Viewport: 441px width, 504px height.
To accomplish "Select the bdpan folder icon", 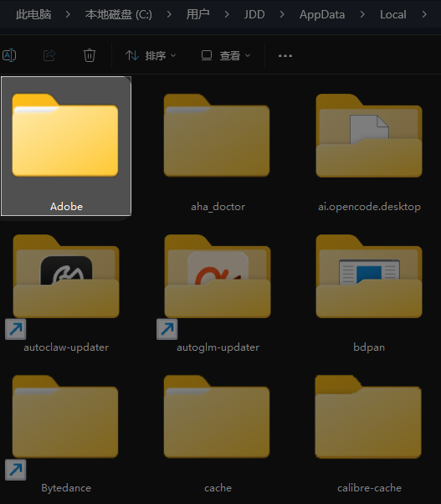I will click(369, 276).
